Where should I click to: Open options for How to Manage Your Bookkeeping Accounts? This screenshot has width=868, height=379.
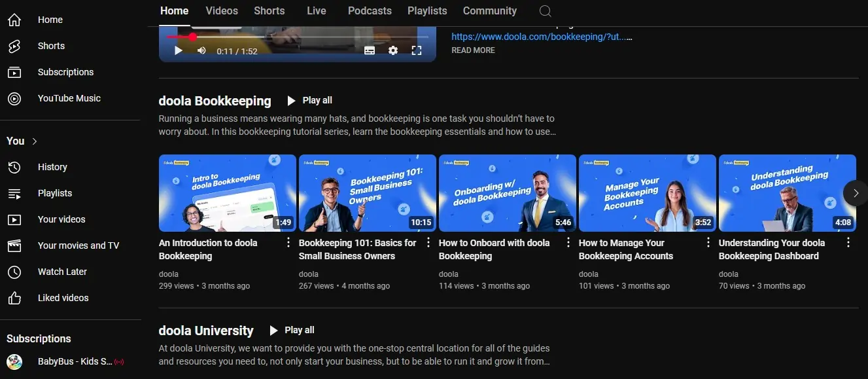tap(708, 243)
